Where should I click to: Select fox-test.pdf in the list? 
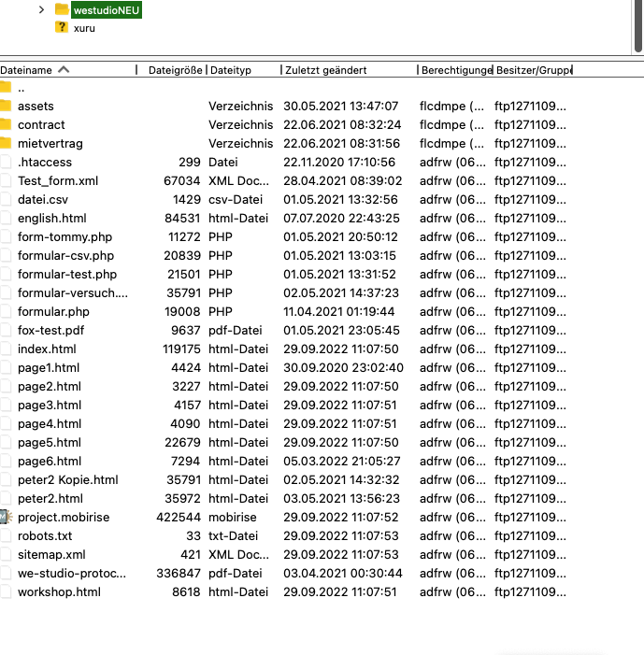[51, 330]
